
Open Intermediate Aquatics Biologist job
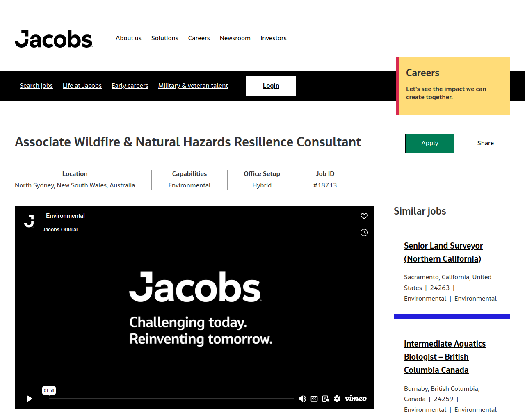(x=445, y=357)
